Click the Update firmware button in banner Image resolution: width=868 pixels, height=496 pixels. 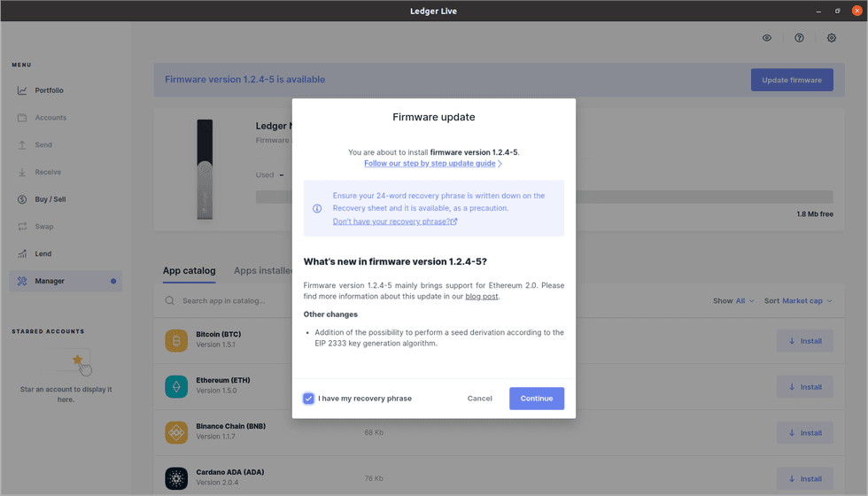pyautogui.click(x=792, y=80)
